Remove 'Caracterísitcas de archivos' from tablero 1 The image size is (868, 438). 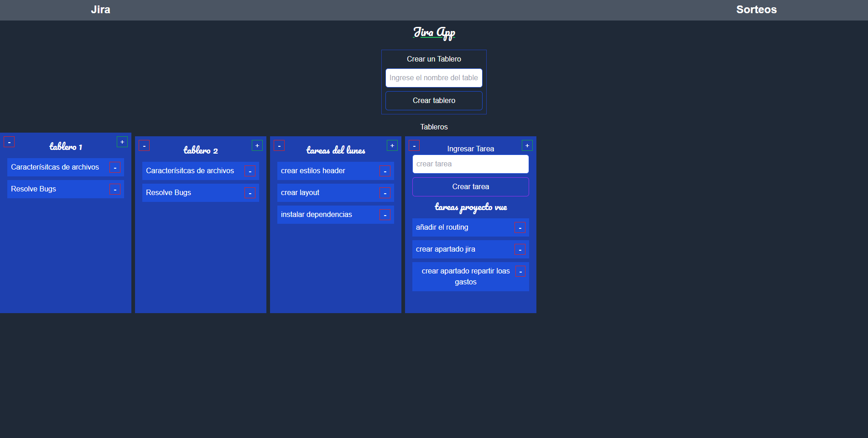(115, 167)
